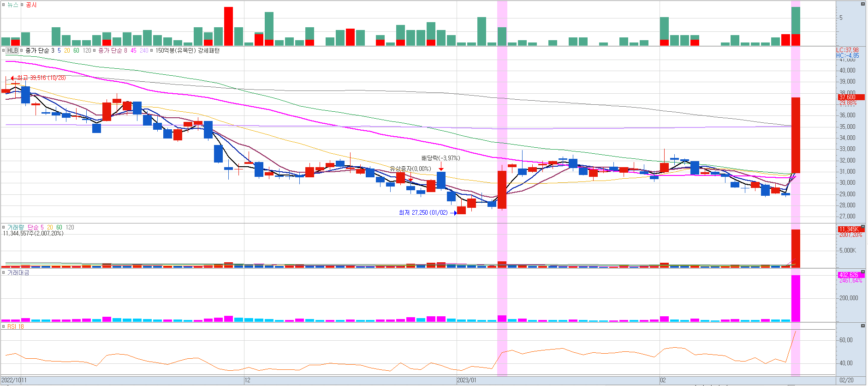Click the 150억봉(유목민) indicator label
Viewport: 868px width, 386px height.
click(175, 50)
